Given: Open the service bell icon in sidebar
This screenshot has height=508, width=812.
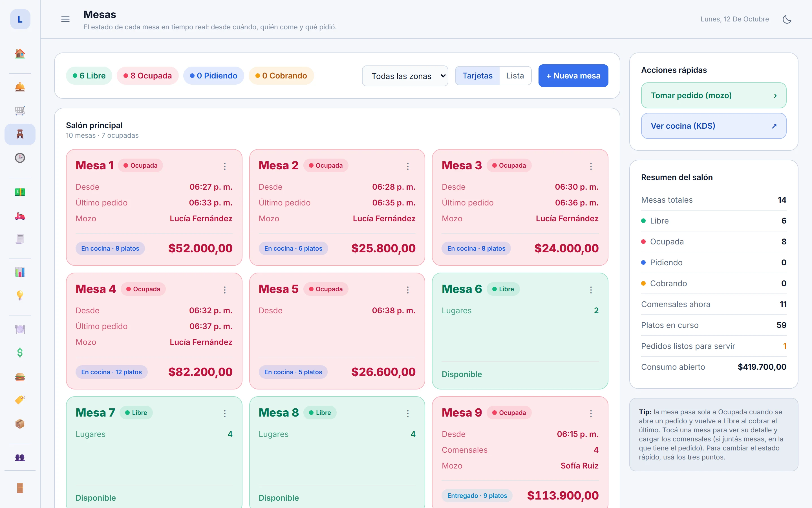Looking at the screenshot, I should click(20, 87).
